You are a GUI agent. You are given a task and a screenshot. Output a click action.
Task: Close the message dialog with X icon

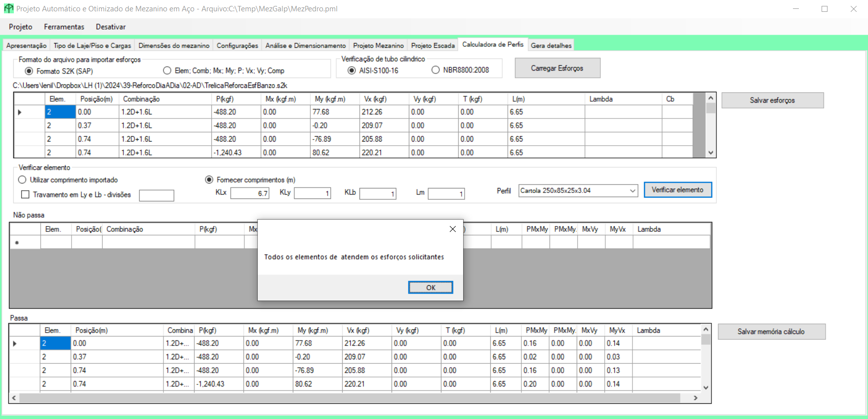click(452, 229)
